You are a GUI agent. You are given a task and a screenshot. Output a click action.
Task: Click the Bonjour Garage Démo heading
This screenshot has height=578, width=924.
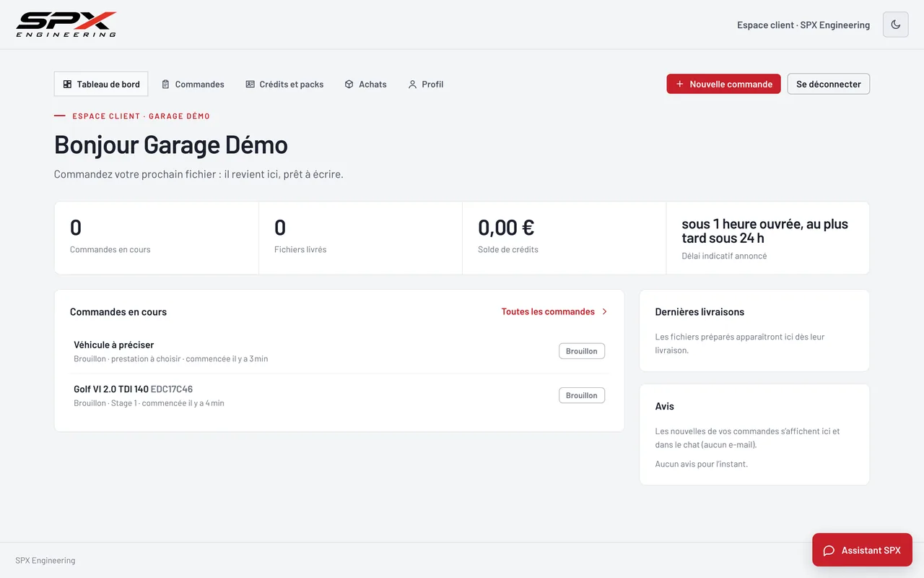pyautogui.click(x=171, y=144)
